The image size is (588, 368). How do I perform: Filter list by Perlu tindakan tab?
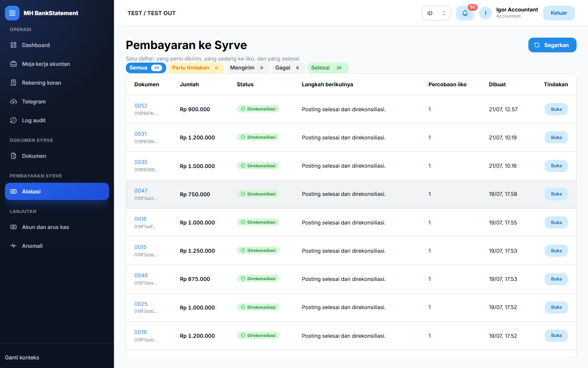(x=196, y=68)
